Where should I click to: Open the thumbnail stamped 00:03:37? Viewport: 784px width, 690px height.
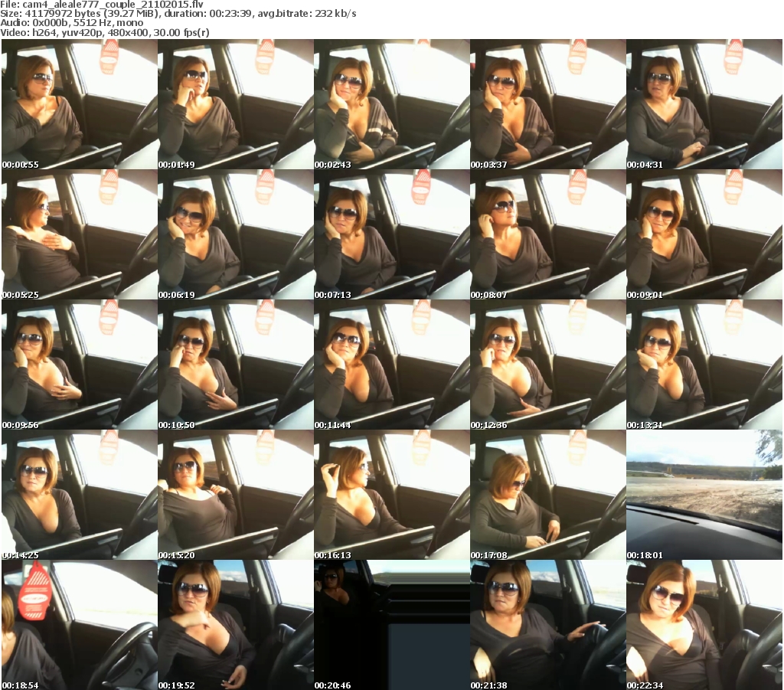547,104
